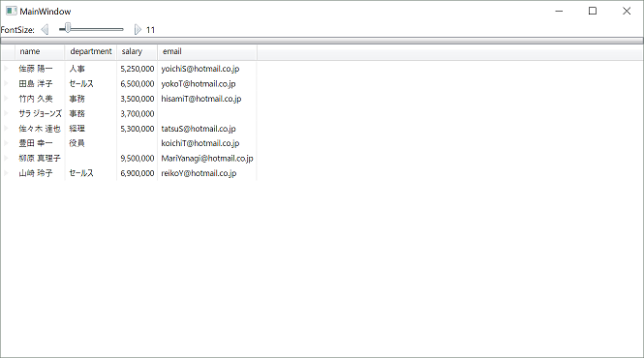Click the name cell 田島 洋子
644x358 pixels.
[x=40, y=84]
